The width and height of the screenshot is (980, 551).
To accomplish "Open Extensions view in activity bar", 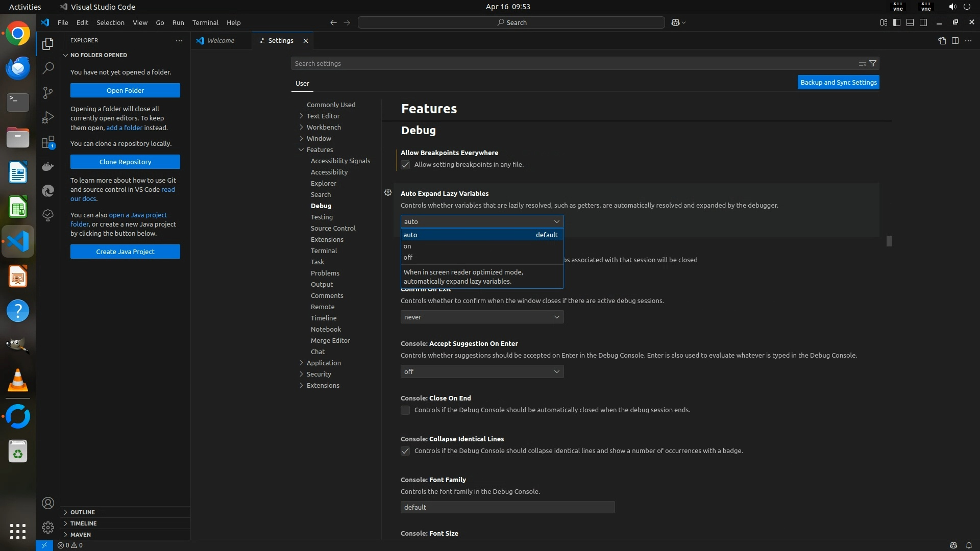I will (48, 142).
